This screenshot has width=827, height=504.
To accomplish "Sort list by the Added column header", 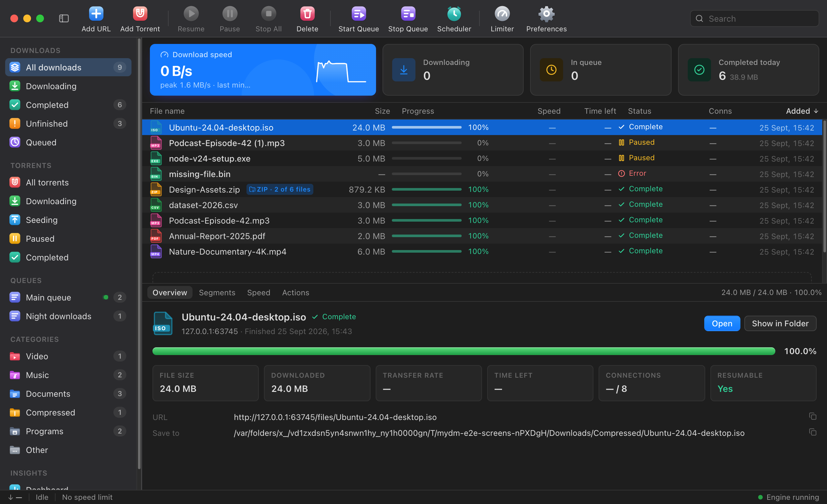I will click(x=802, y=111).
